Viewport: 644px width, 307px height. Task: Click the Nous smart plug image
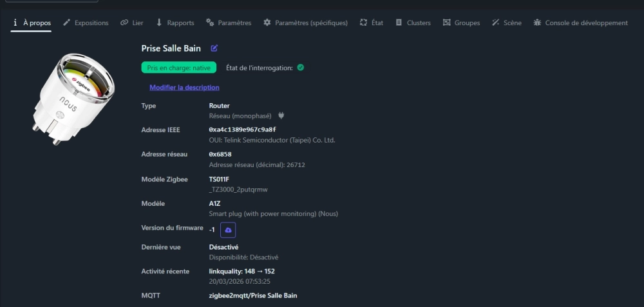(x=74, y=98)
